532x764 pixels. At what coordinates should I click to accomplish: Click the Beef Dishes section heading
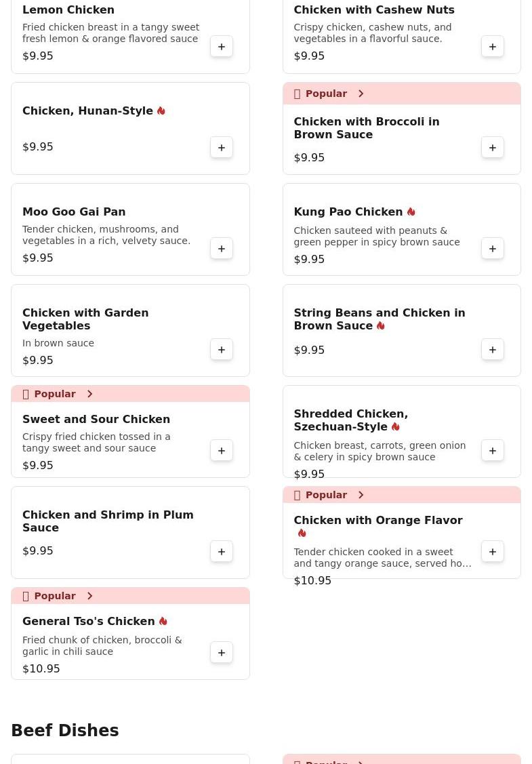(x=65, y=730)
